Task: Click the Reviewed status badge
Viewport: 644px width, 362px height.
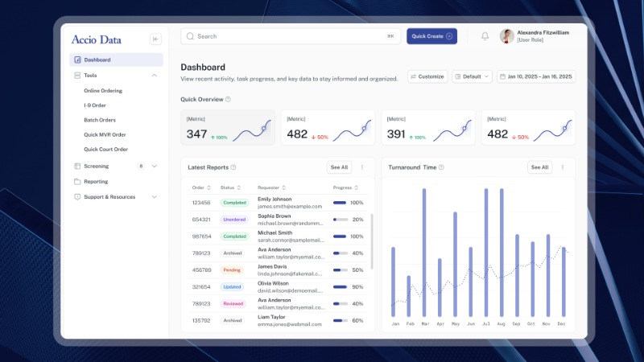Action: [x=233, y=304]
